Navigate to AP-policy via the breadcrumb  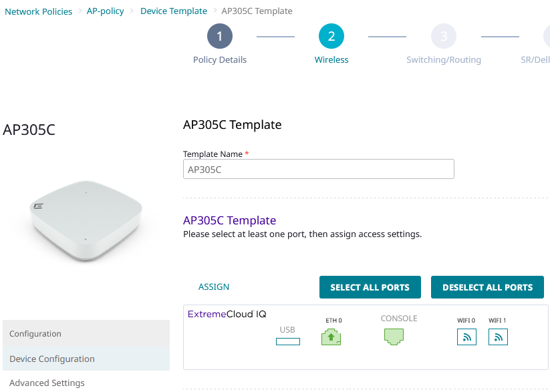coord(105,11)
